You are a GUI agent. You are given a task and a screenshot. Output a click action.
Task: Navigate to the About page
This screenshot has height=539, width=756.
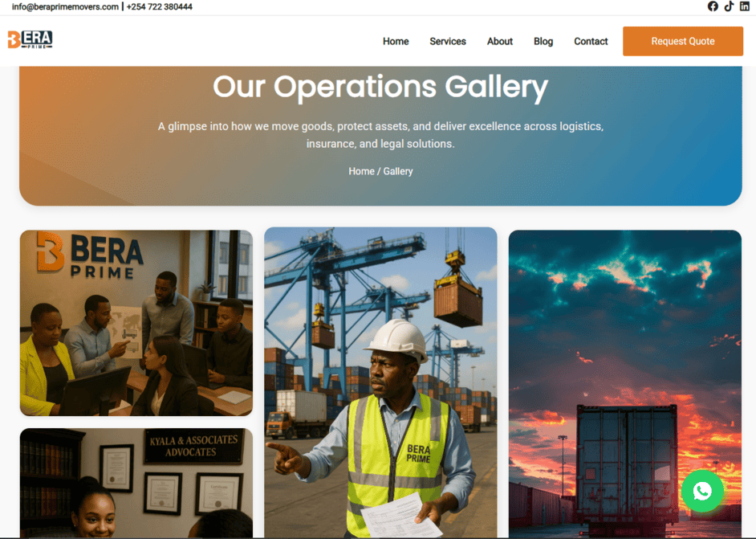499,41
